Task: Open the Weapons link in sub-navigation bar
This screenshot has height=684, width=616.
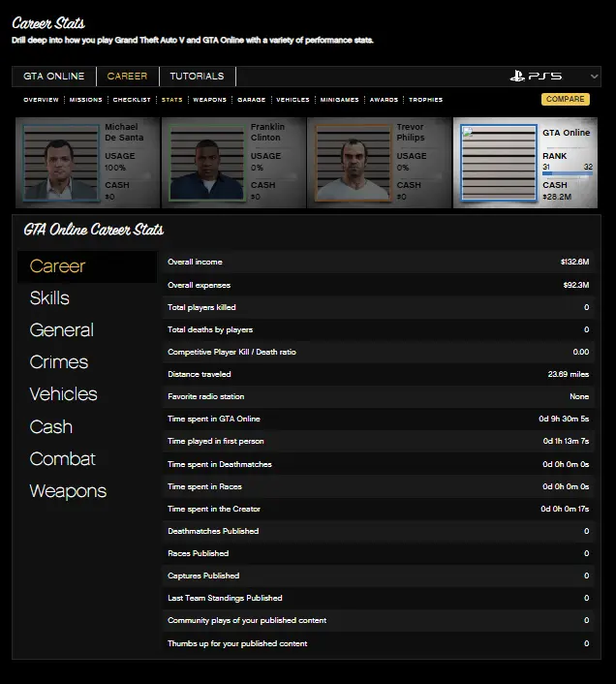Action: [x=209, y=100]
